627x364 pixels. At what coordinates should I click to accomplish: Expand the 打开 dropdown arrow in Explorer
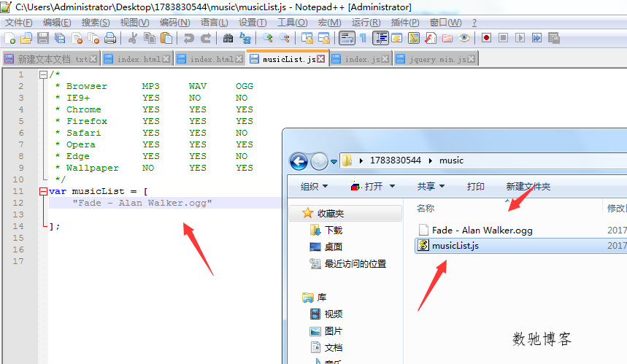point(392,186)
